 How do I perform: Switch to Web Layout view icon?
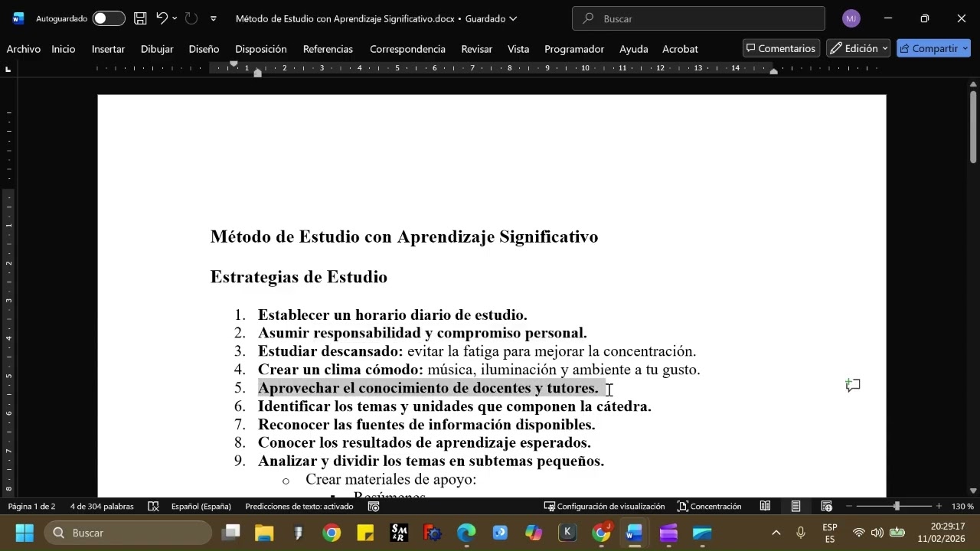coord(826,507)
